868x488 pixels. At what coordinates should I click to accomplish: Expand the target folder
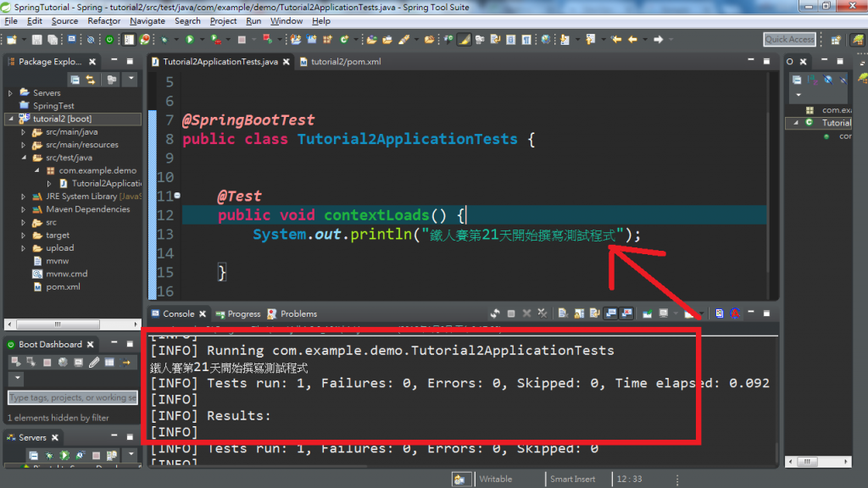23,236
